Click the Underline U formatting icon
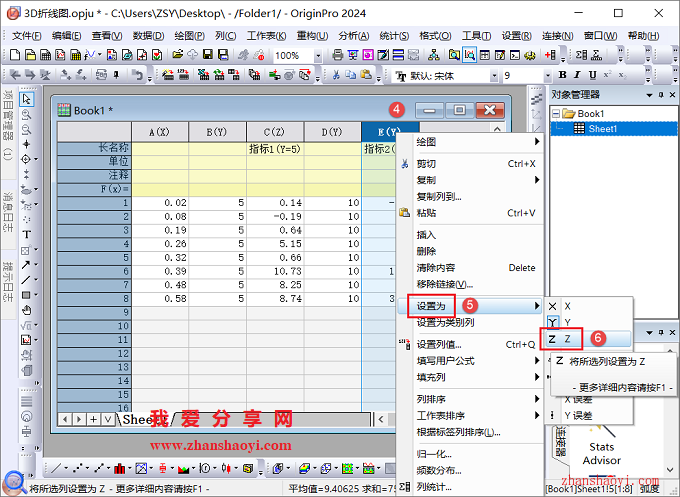The image size is (680, 497). 592,75
